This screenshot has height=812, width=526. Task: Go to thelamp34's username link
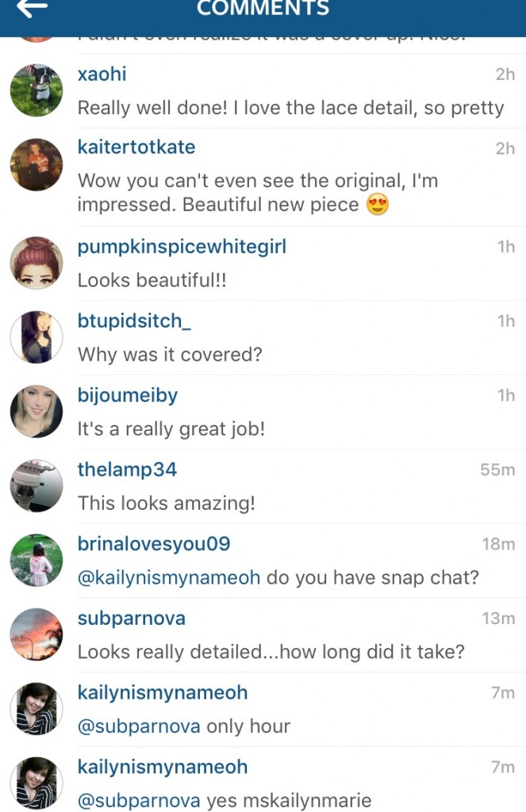[x=127, y=469]
